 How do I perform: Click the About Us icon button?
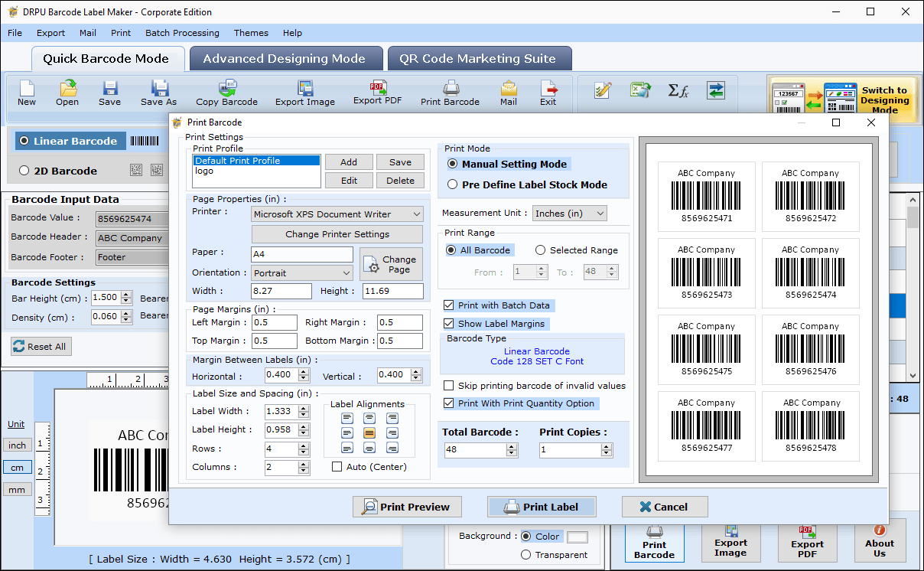(880, 540)
